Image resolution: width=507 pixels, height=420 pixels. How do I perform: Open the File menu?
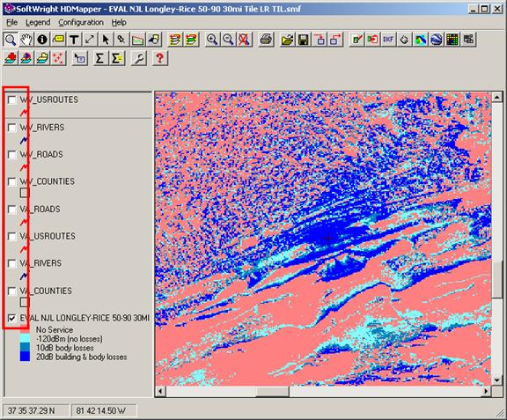tap(12, 22)
